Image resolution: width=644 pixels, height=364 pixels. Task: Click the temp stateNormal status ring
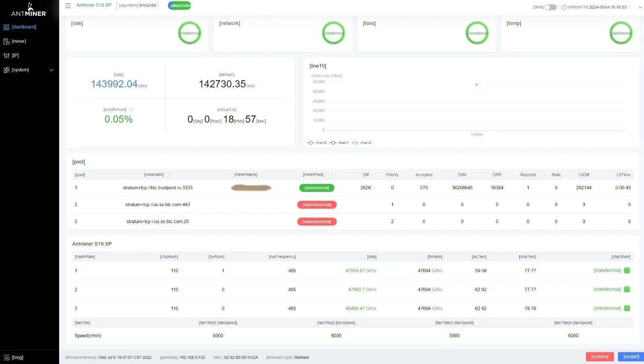point(621,33)
